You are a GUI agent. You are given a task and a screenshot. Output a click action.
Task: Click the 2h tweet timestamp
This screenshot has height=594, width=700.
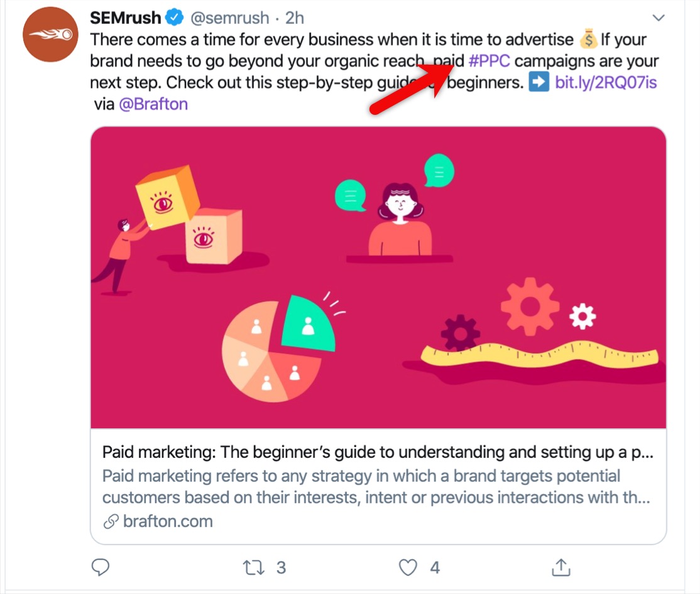click(x=295, y=18)
